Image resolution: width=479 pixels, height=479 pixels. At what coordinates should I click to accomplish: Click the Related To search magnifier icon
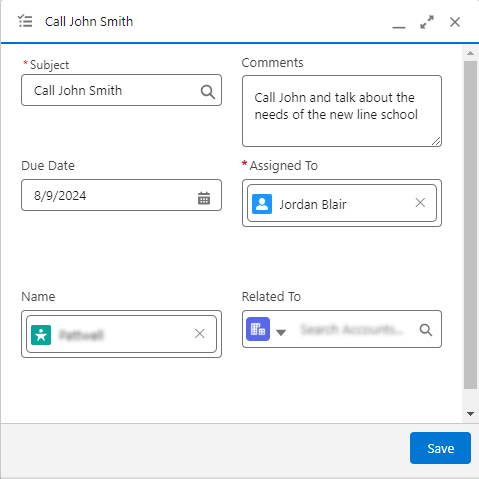pyautogui.click(x=426, y=330)
